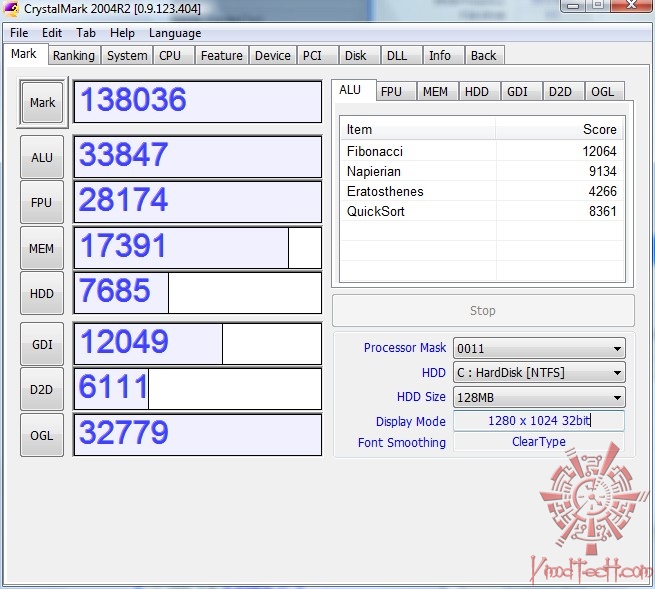
Task: Expand the HDD drive dropdown
Action: click(539, 372)
